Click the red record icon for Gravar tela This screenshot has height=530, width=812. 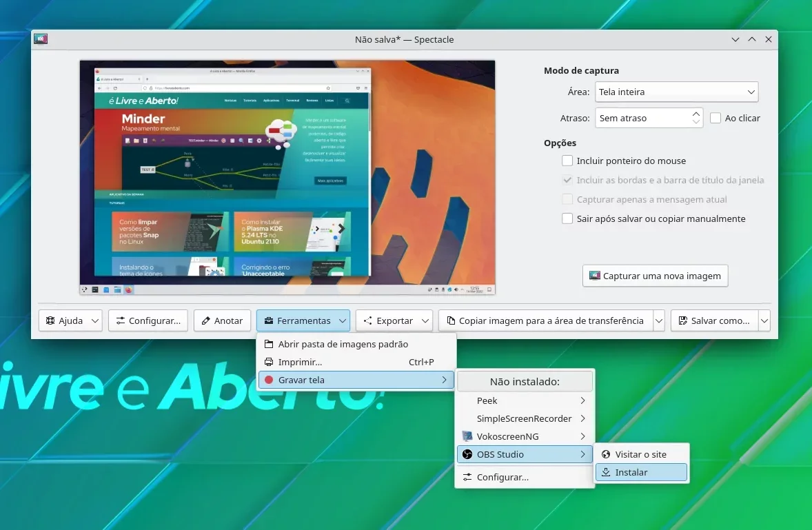click(x=269, y=380)
